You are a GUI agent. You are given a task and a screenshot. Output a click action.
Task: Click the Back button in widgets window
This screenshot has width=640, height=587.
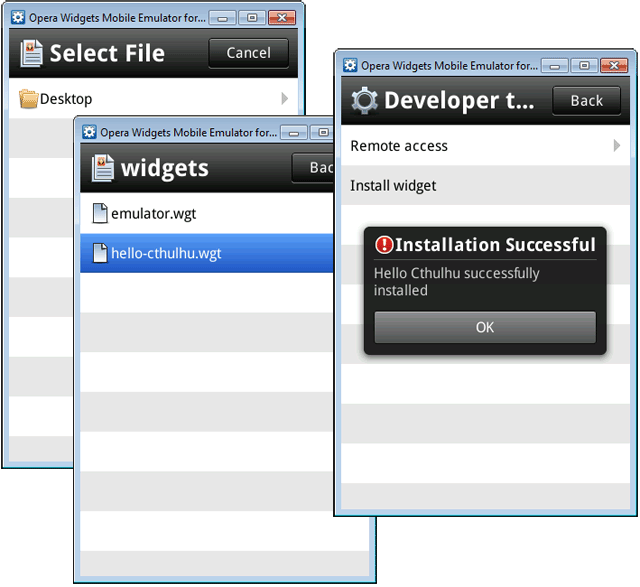pos(313,168)
